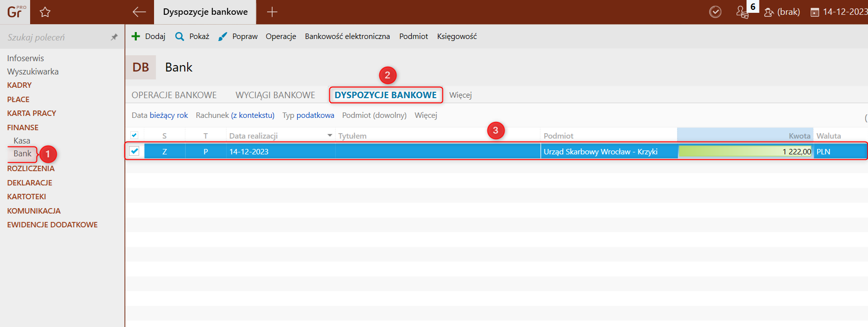The width and height of the screenshot is (868, 327).
Task: Change the Rachunek (z kontekstu) filter
Action: click(235, 115)
